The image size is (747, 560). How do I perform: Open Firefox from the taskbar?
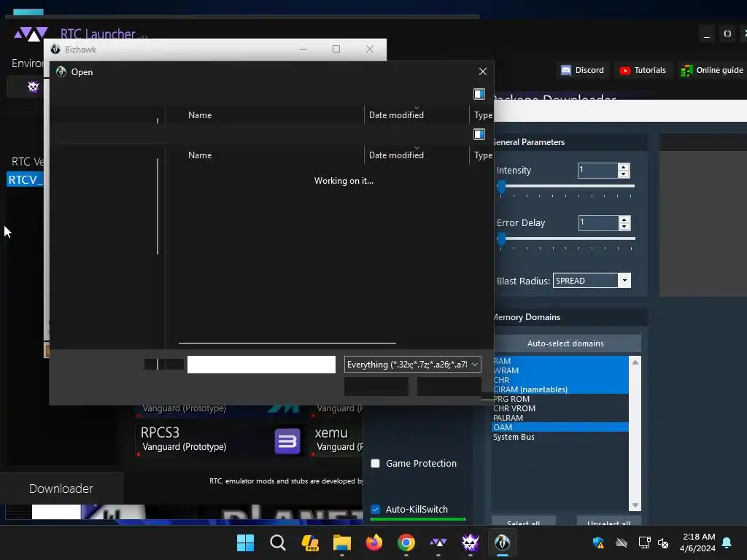[374, 542]
